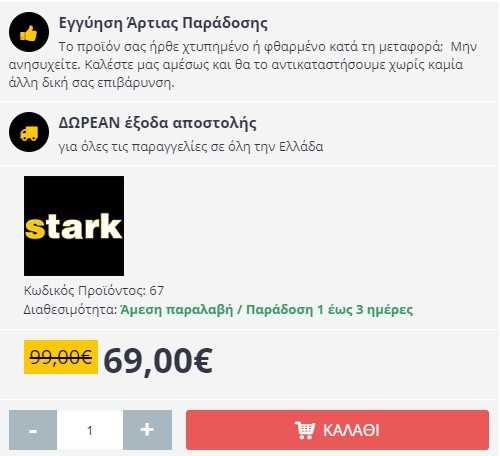500x456 pixels.
Task: Click the Εγγύηση Άρτιας Παράδοσης heading
Action: point(163,23)
